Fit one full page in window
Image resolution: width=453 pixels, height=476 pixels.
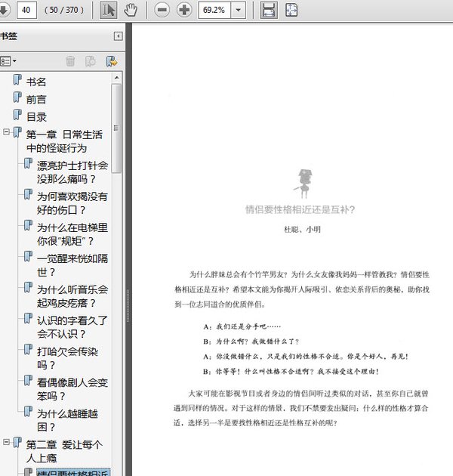pos(291,10)
